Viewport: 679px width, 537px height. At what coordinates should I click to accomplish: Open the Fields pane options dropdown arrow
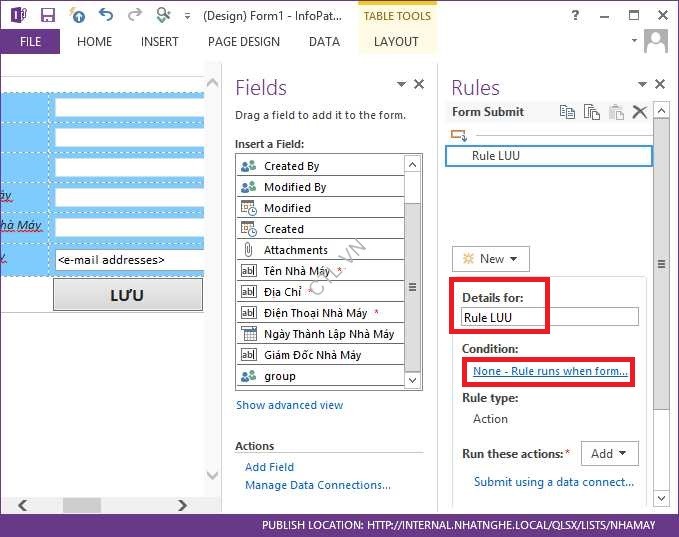(401, 85)
